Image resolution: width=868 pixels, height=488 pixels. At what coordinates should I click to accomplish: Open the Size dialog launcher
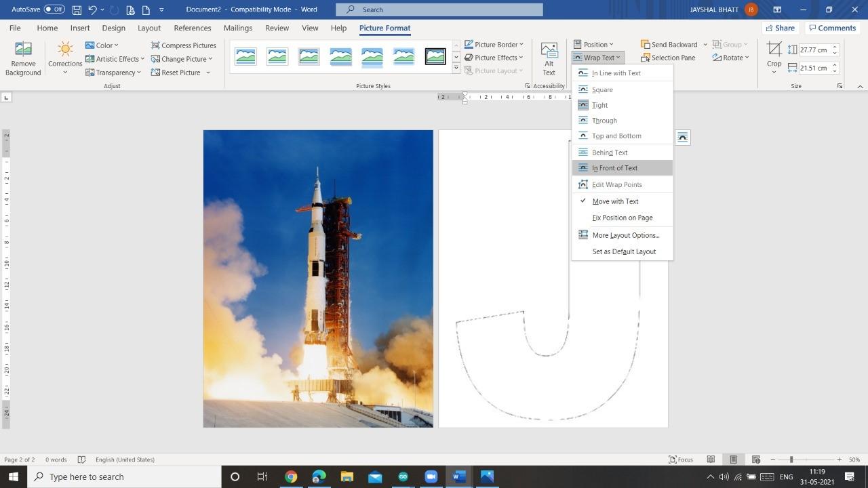point(840,86)
